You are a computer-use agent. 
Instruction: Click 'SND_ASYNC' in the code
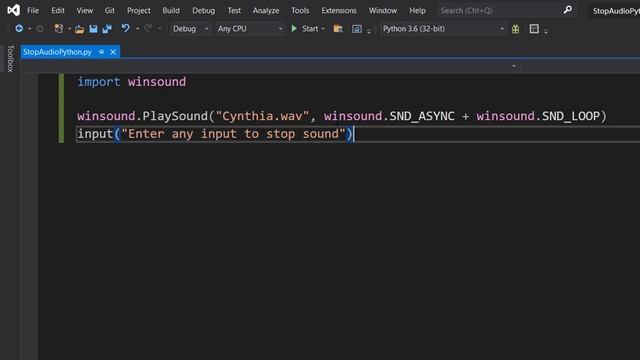coord(422,116)
